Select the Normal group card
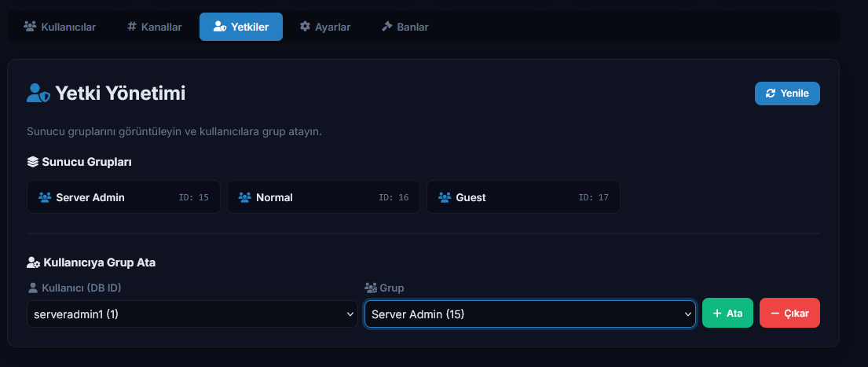 click(x=324, y=197)
